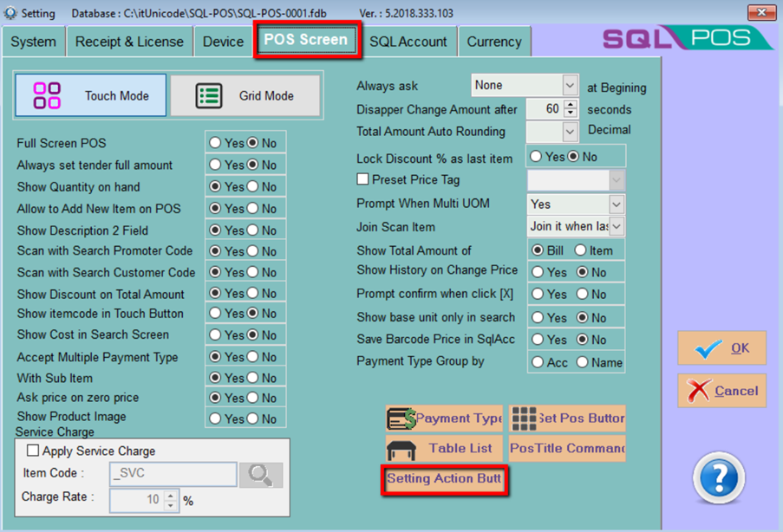Click the Cancel button
The width and height of the screenshot is (783, 532).
tap(722, 392)
